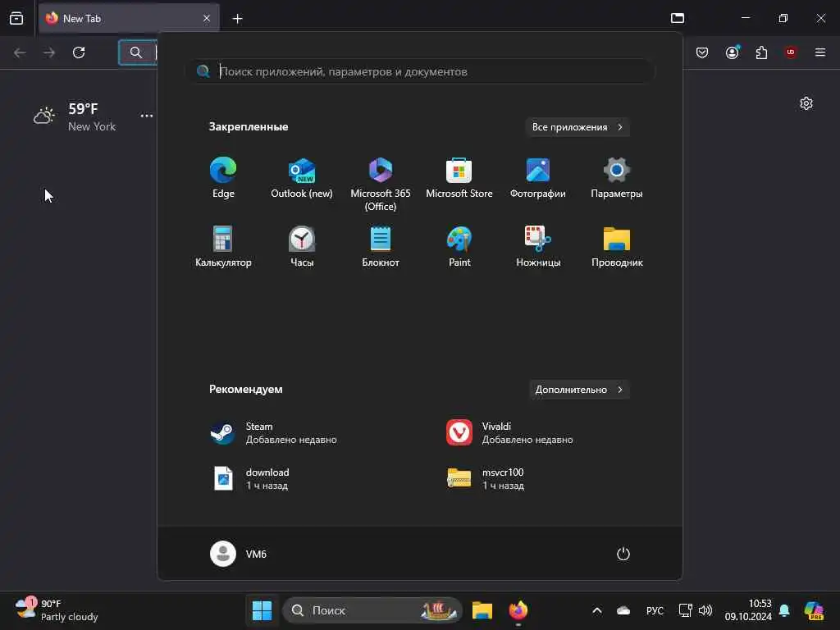Click Windows Start button on taskbar
This screenshot has width=840, height=630.
coord(262,610)
